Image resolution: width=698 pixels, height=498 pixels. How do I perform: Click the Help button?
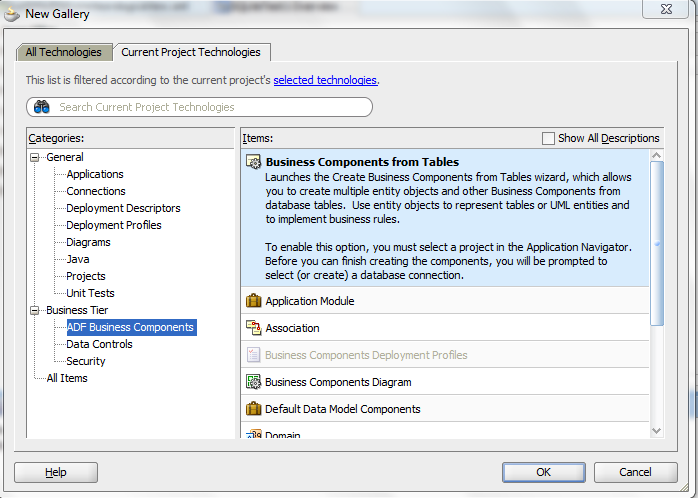56,472
